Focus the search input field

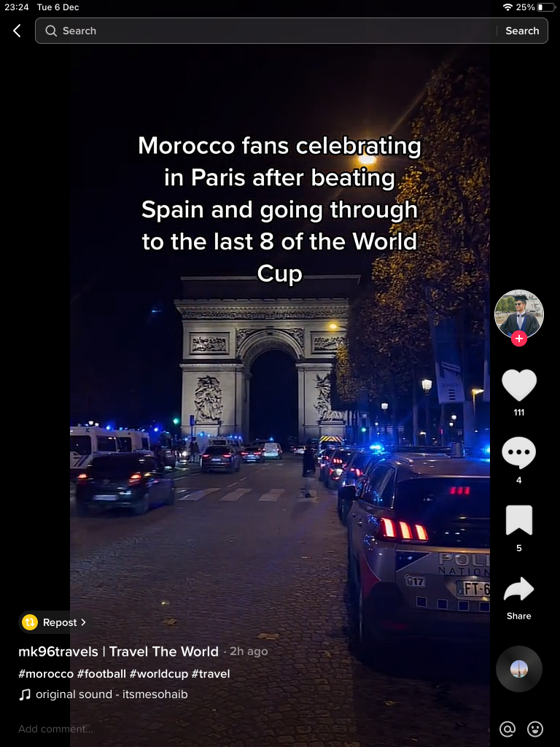(267, 31)
